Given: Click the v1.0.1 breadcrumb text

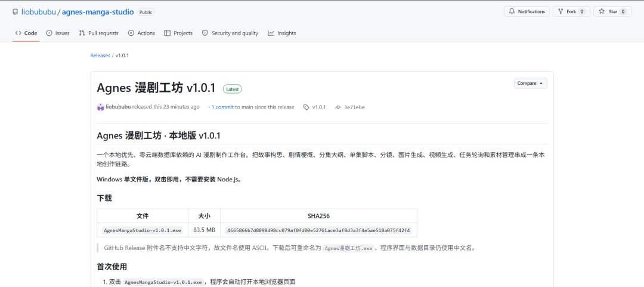Looking at the screenshot, I should tap(122, 55).
